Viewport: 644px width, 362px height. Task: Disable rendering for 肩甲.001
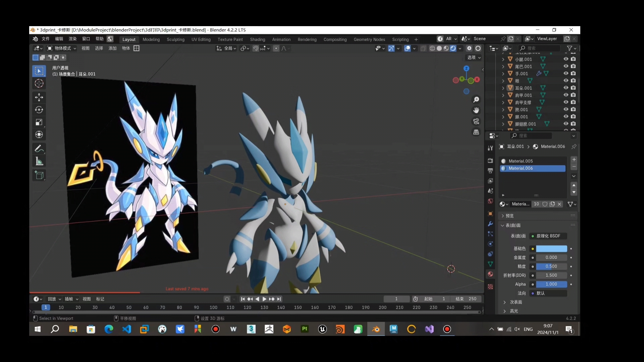click(x=573, y=95)
